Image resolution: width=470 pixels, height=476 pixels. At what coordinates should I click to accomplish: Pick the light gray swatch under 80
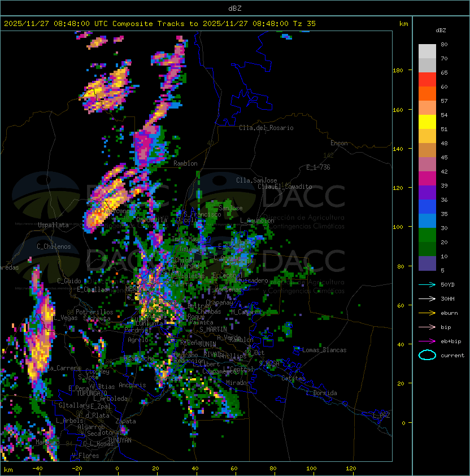click(427, 51)
